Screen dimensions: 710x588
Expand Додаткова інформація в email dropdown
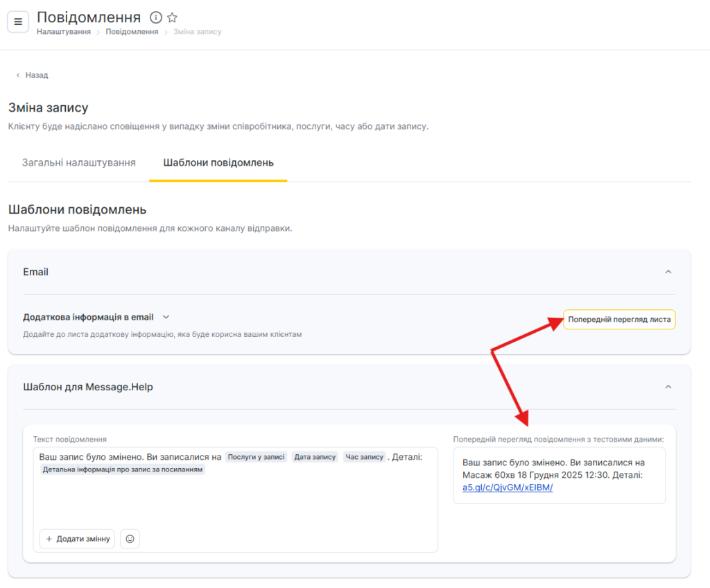pos(166,317)
